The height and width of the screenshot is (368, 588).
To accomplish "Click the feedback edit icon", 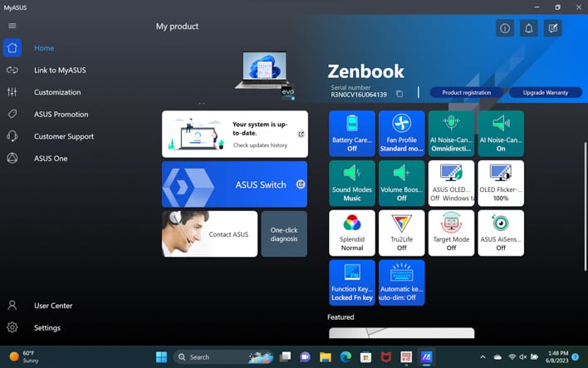I will point(553,28).
